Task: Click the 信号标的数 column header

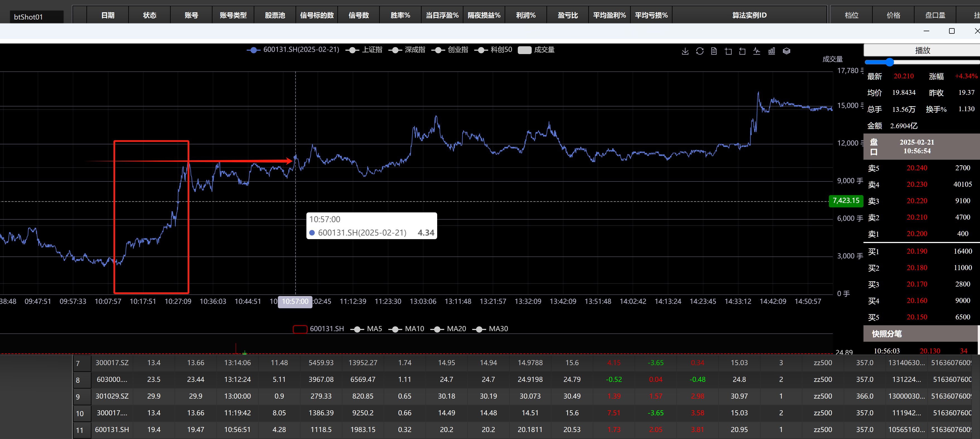Action: (317, 15)
